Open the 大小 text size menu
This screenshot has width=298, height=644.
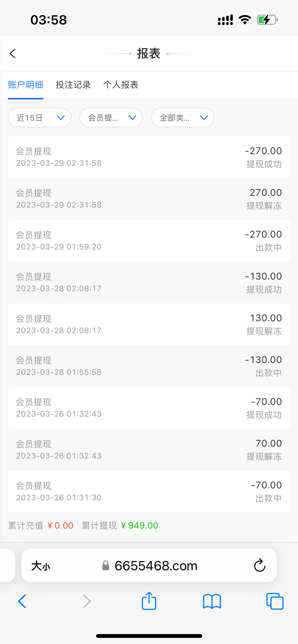pyautogui.click(x=41, y=566)
